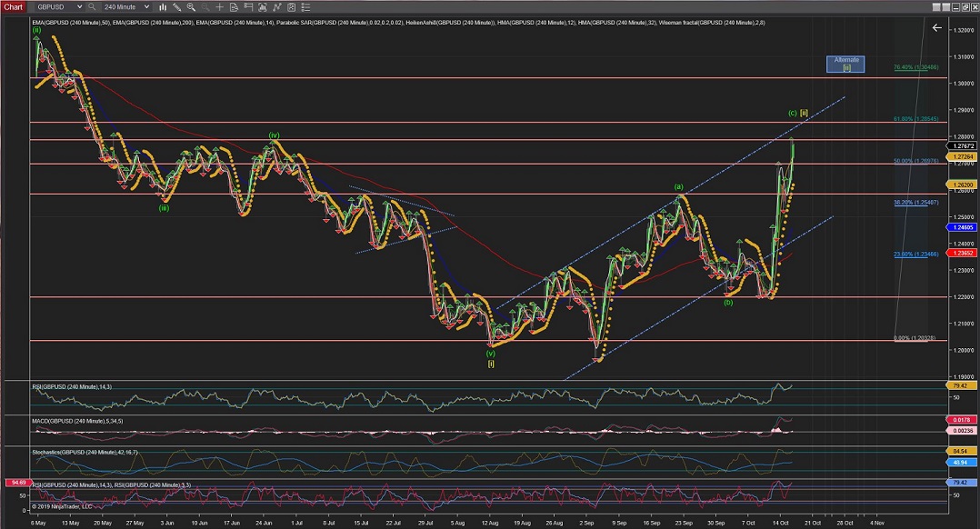Click the yellow 1.26200 price marker
The image size is (980, 529).
pyautogui.click(x=962, y=185)
